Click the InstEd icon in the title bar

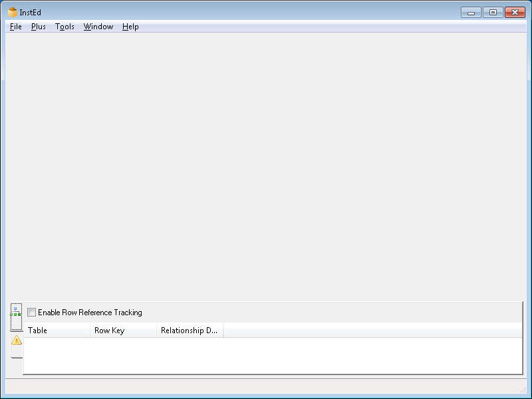click(x=11, y=11)
